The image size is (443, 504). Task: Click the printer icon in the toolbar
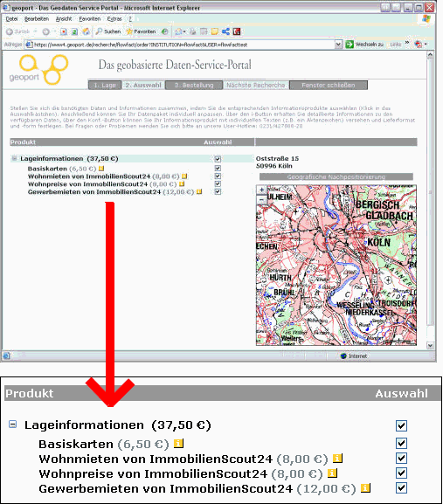click(193, 31)
